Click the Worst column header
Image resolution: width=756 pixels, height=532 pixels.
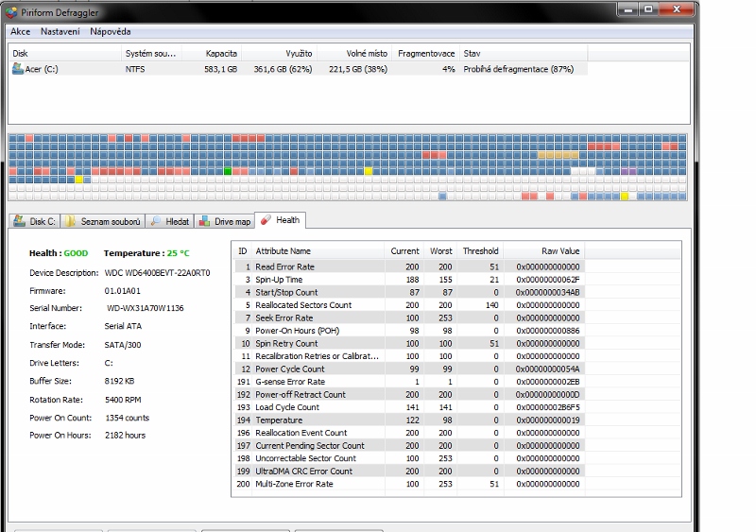click(x=440, y=251)
